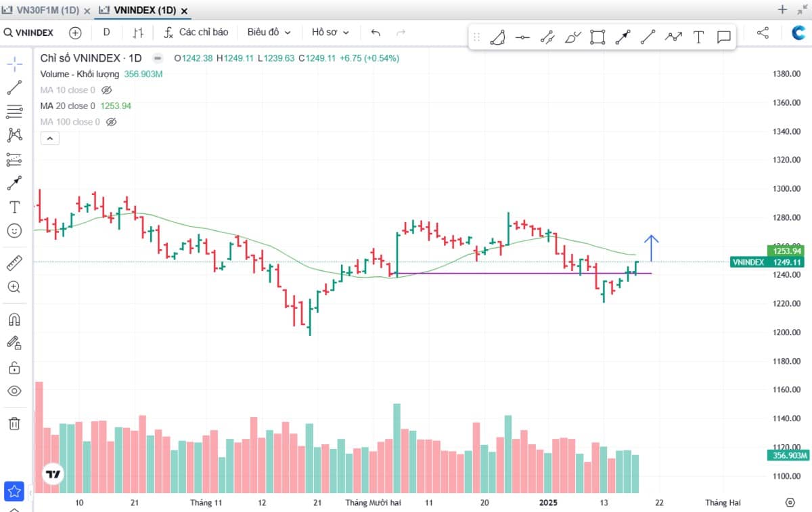Toggle hide all drawings eye icon
812x512 pixels.
pos(14,391)
